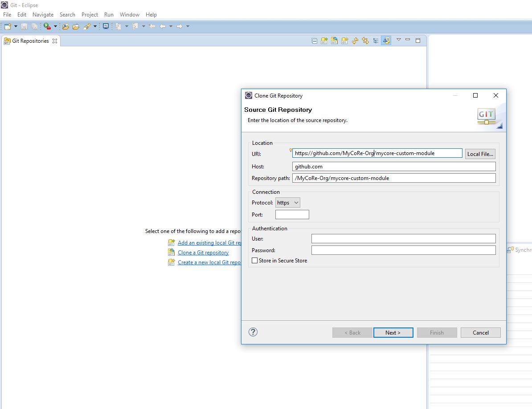The image size is (532, 409).
Task: Click the Run External Tools icon
Action: pyautogui.click(x=47, y=26)
